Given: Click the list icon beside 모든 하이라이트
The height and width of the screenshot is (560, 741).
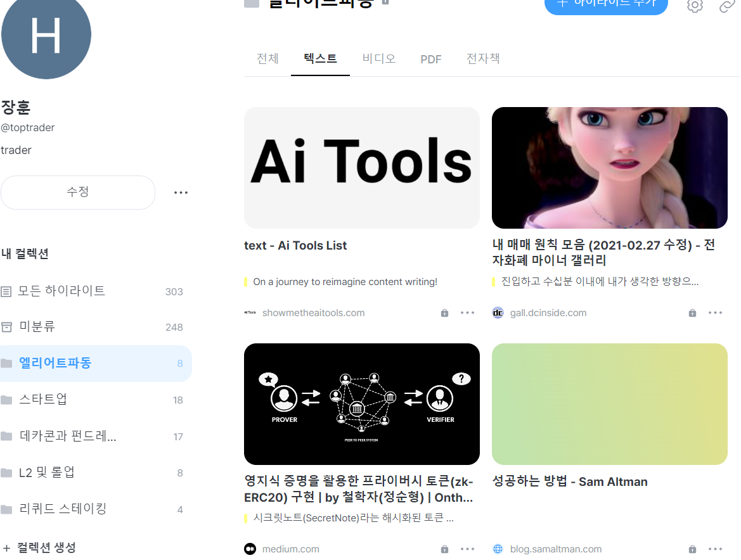Looking at the screenshot, I should 6,291.
